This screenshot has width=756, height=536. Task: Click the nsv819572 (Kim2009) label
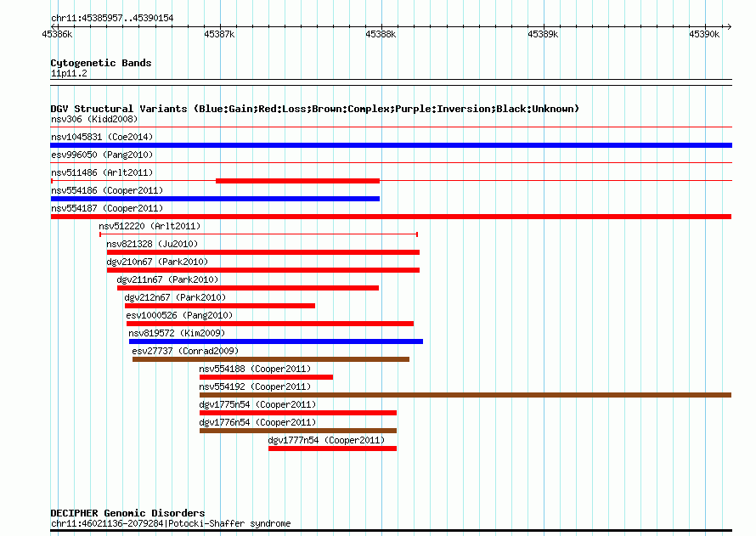pyautogui.click(x=177, y=333)
